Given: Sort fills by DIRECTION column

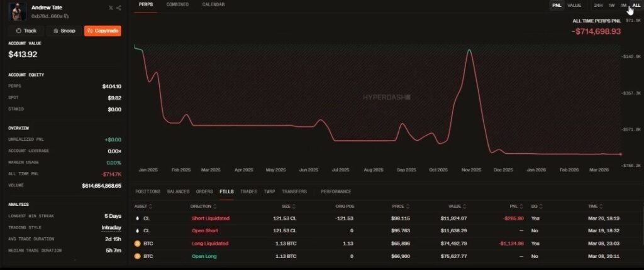Looking at the screenshot, I should pos(203,207).
